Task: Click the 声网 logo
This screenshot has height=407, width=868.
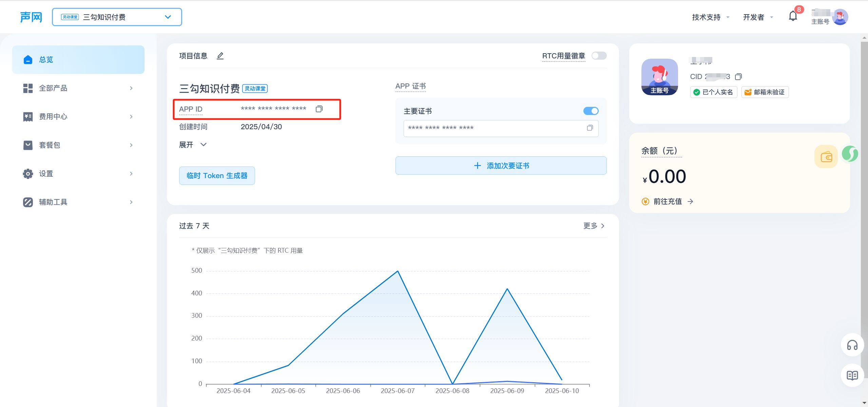Action: tap(31, 17)
